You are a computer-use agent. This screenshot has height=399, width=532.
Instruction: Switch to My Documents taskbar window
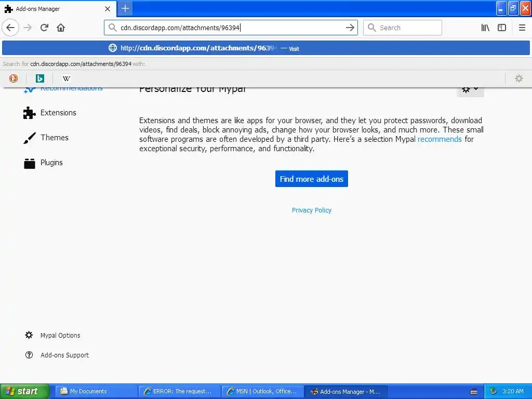96,391
